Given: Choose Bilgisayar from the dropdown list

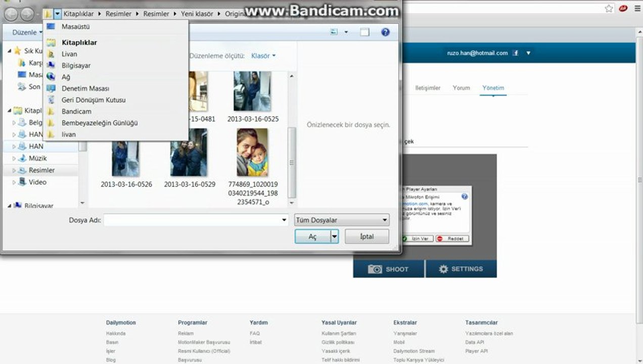Looking at the screenshot, I should pyautogui.click(x=76, y=66).
